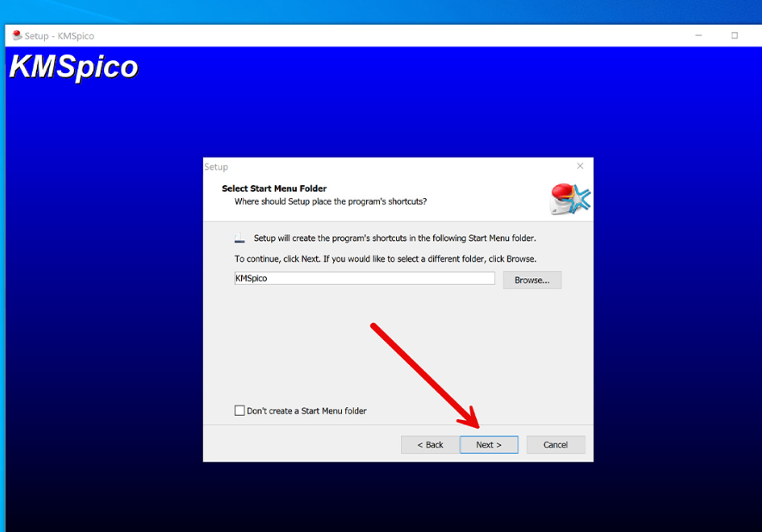Image resolution: width=762 pixels, height=532 pixels.
Task: Go back with the Back button
Action: [430, 444]
